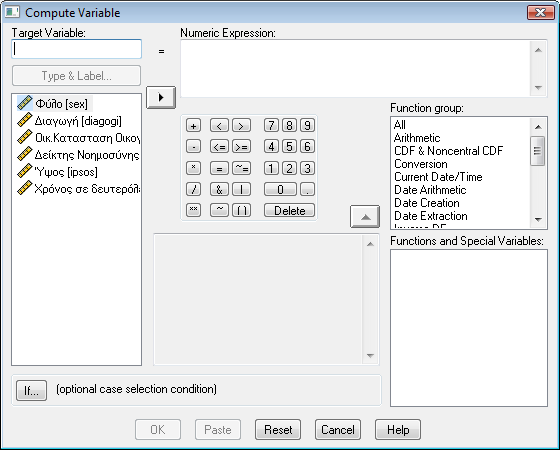This screenshot has height=450, width=560.
Task: Click keypad digit 6
Action: 308,146
